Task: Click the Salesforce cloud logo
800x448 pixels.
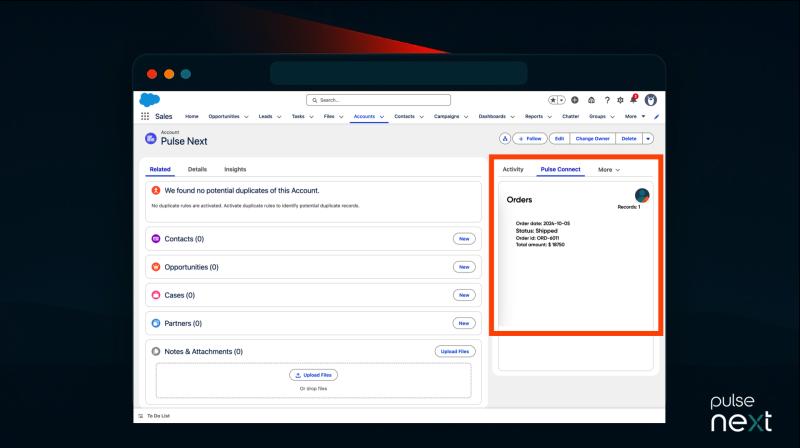Action: (149, 99)
